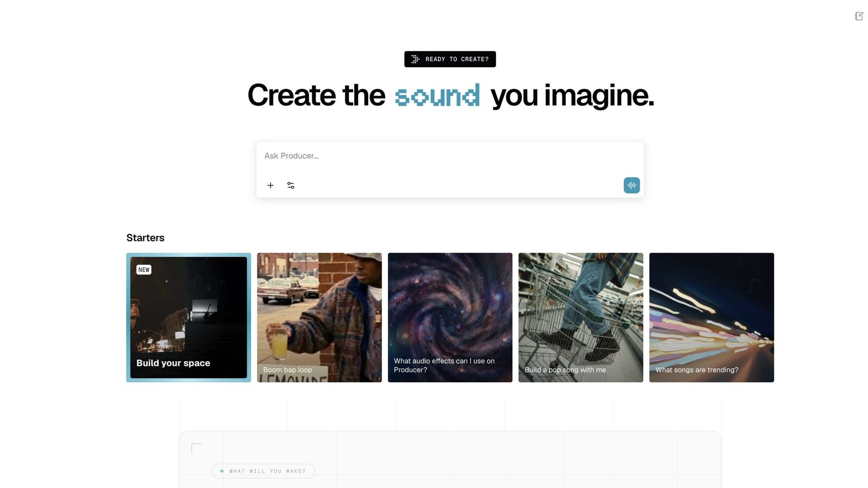Viewport: 868px width, 488px height.
Task: Choose the audio effects galaxy starter card
Action: pyautogui.click(x=450, y=317)
